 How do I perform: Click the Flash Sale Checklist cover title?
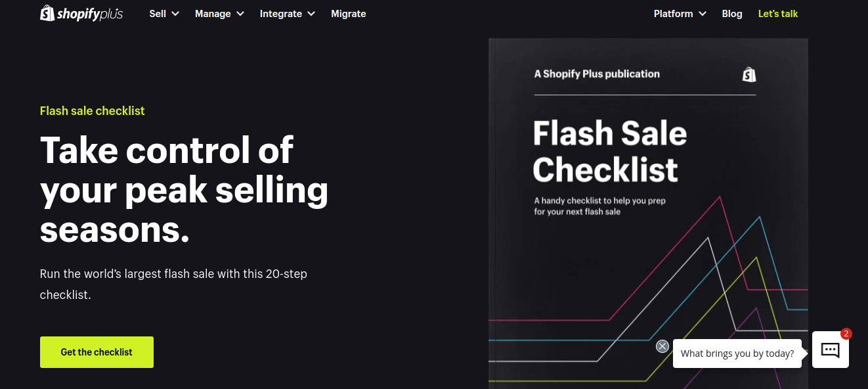coord(609,151)
